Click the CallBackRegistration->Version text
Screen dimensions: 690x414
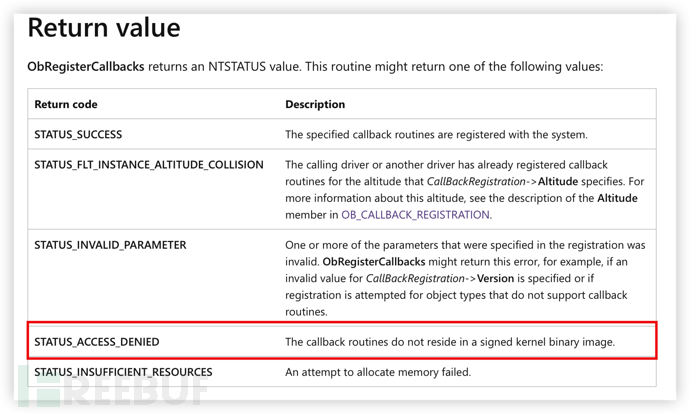[x=433, y=278]
